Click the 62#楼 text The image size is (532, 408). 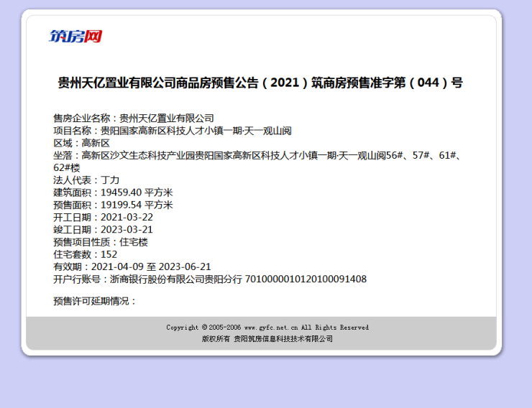click(66, 168)
